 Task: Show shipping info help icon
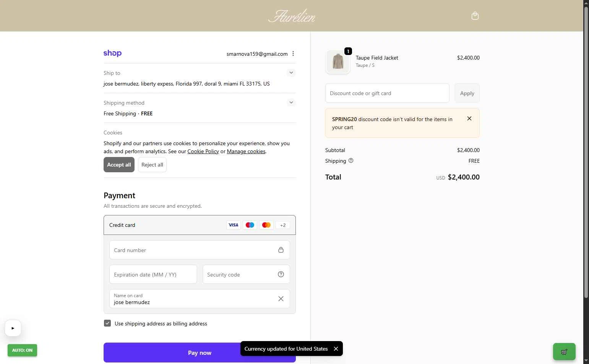coord(351,161)
